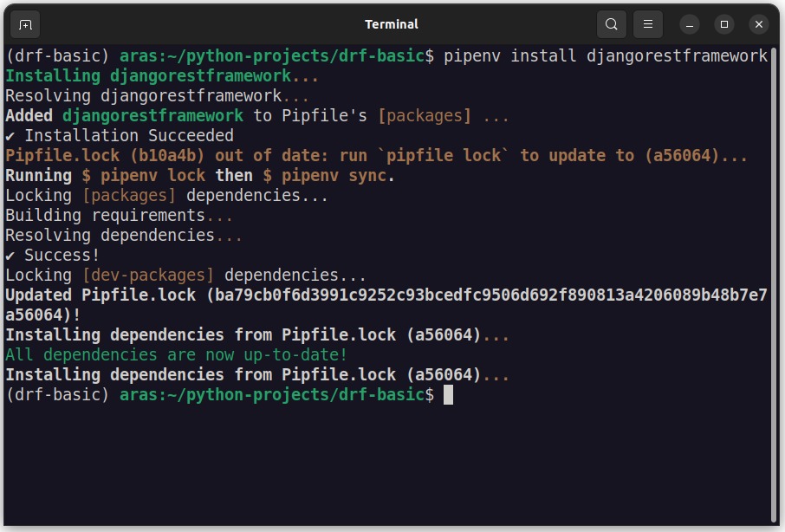This screenshot has height=532, width=785.
Task: Click 'Added djangorestframework to Pipfile's' line
Action: [257, 116]
